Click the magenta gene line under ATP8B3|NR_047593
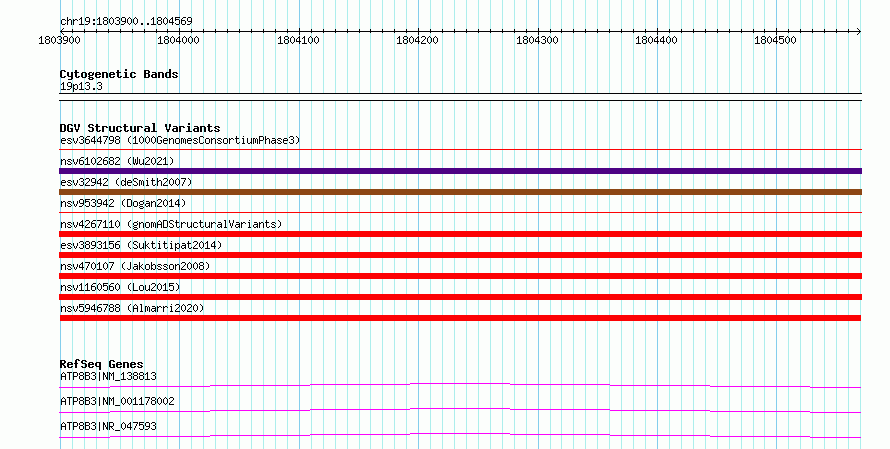Screen dimensions: 890x449 tap(460, 435)
